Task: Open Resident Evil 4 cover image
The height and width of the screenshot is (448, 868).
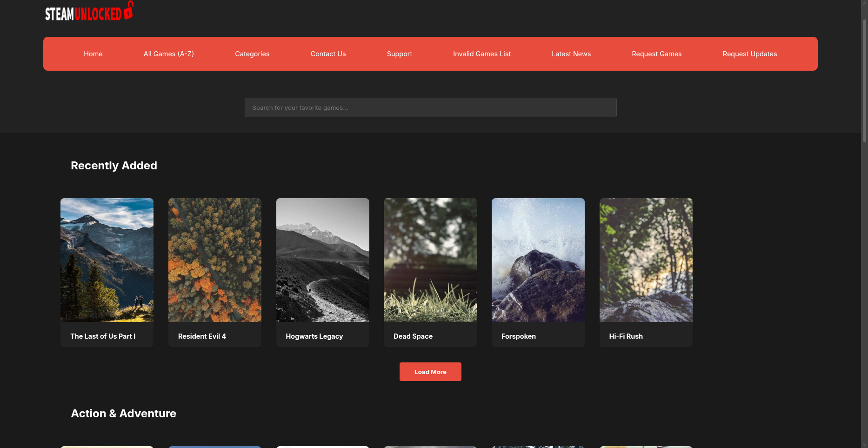Action: (x=215, y=260)
